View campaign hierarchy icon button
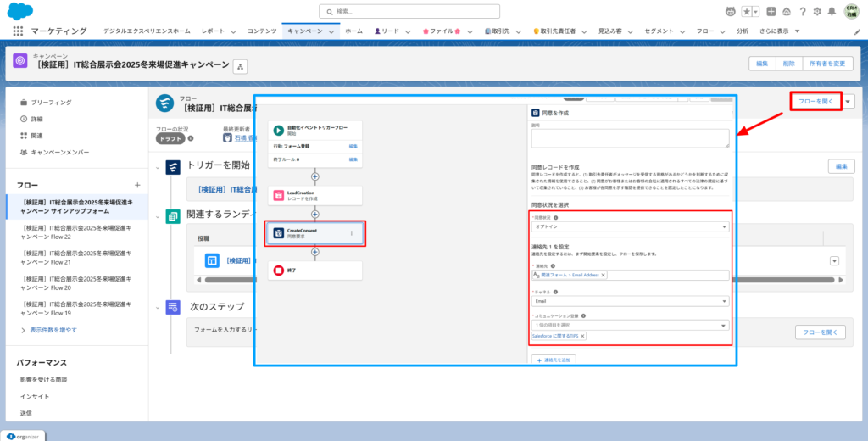The height and width of the screenshot is (441, 868). pos(240,66)
